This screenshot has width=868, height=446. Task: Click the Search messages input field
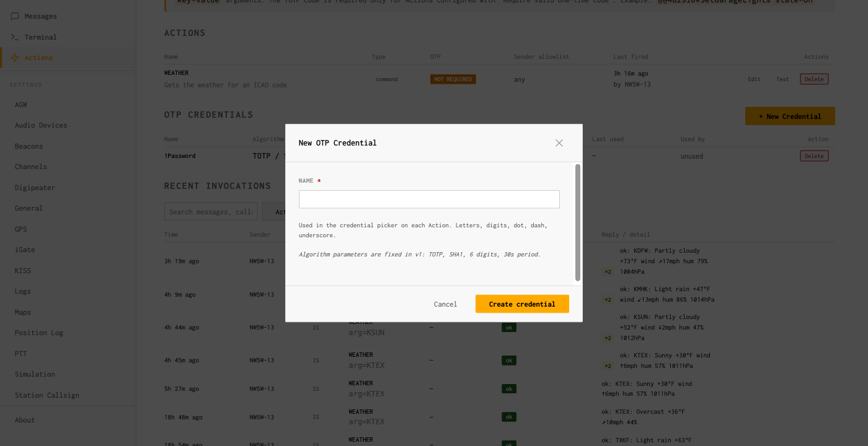(211, 212)
